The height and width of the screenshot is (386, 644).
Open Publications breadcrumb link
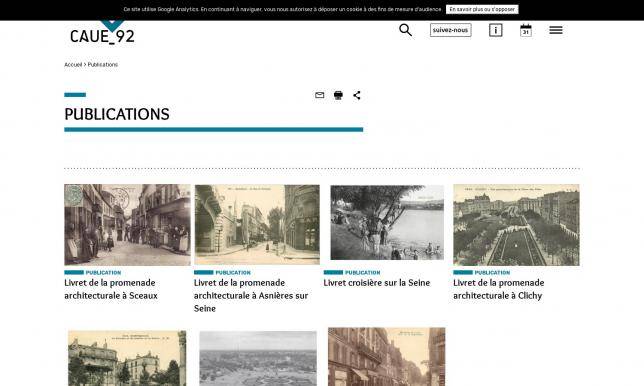click(x=103, y=64)
